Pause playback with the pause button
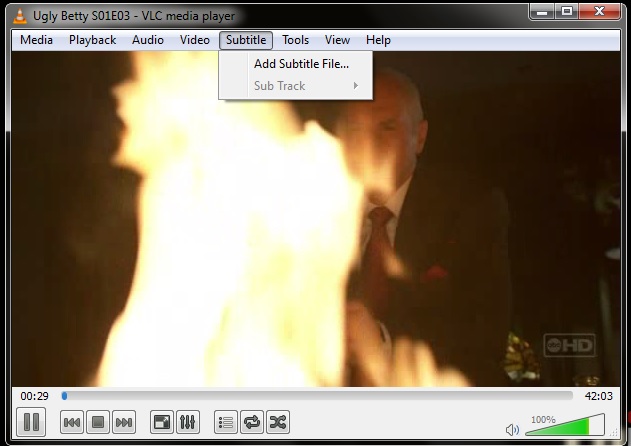The height and width of the screenshot is (446, 631). pos(31,422)
